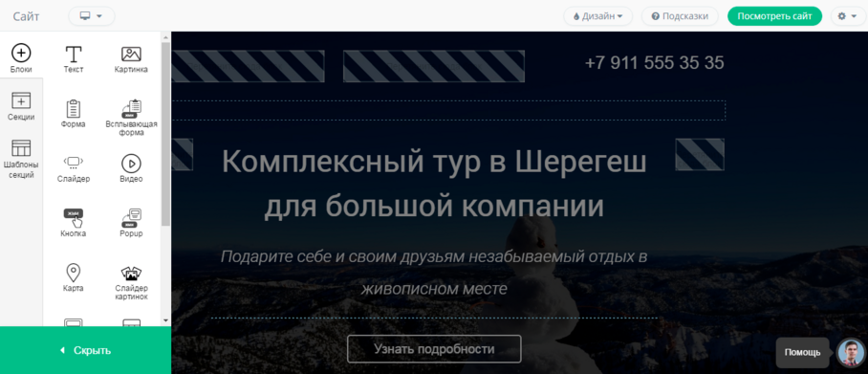Choose the Всплывающая форма block
868x374 pixels.
(x=131, y=118)
